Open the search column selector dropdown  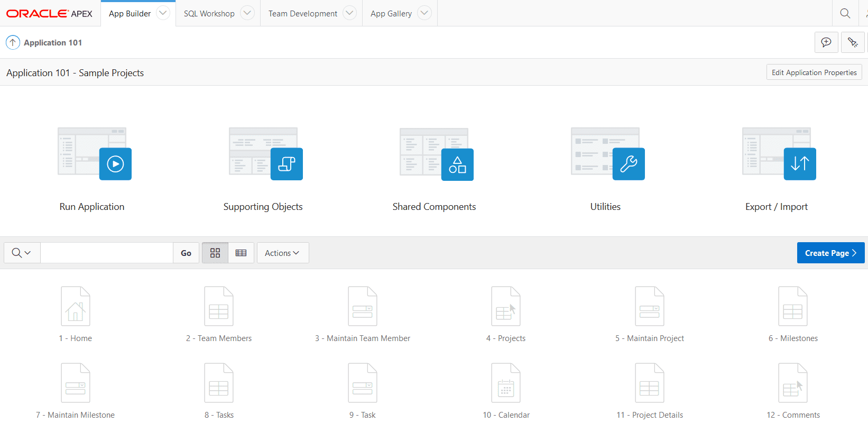pyautogui.click(x=22, y=253)
